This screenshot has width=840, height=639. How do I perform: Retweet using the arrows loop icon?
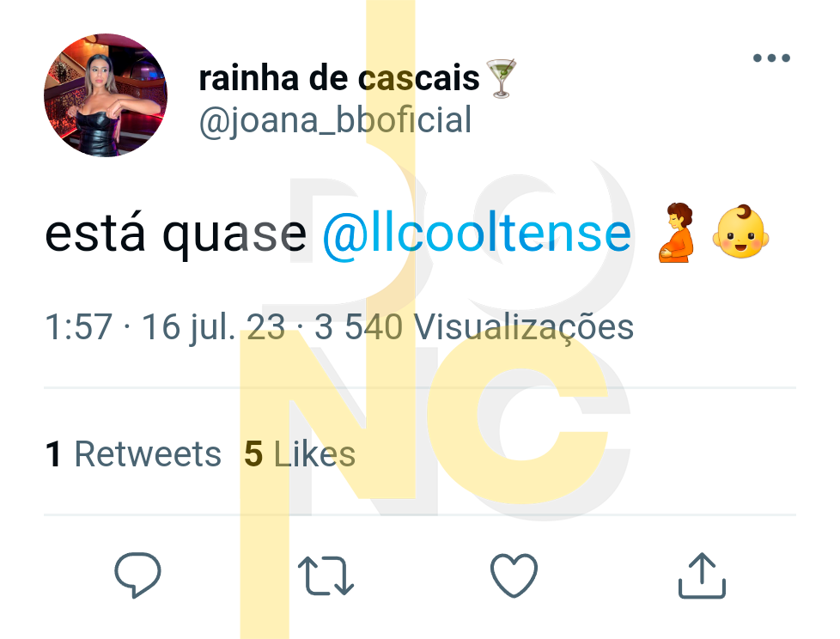coord(326,575)
